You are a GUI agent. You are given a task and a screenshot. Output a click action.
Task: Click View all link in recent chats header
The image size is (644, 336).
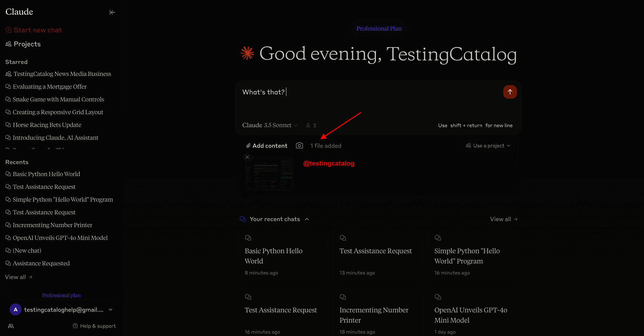(503, 219)
